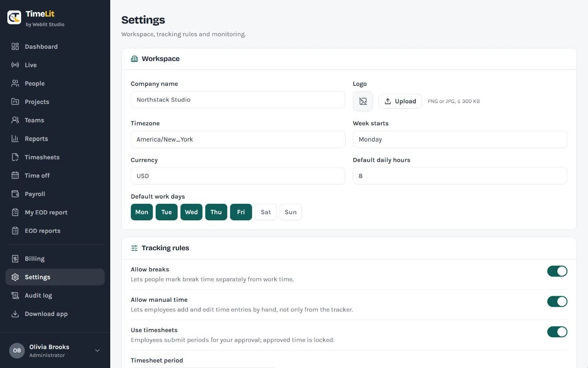
Task: Click the My EOD report clipboard icon
Action: click(x=15, y=212)
